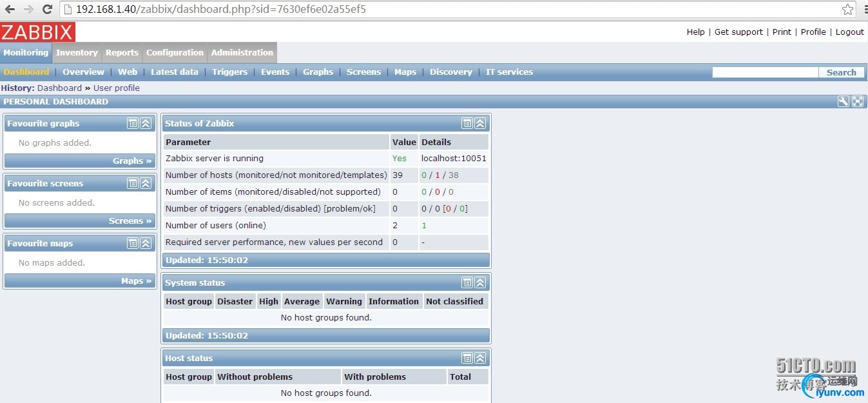Open Screens submenu item
Image resolution: width=868 pixels, height=403 pixels.
(x=363, y=72)
